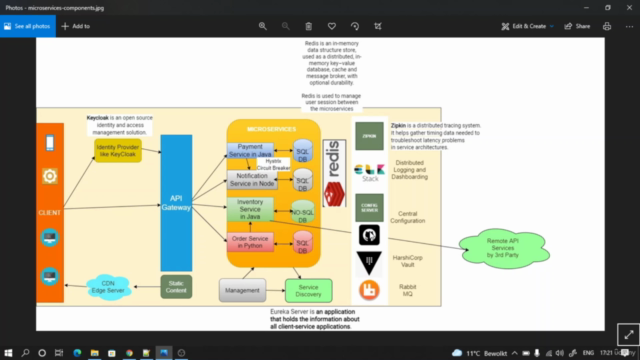The width and height of the screenshot is (640, 360).
Task: Expand the hidden system tray icons chevron
Action: pyautogui.click(x=515, y=353)
